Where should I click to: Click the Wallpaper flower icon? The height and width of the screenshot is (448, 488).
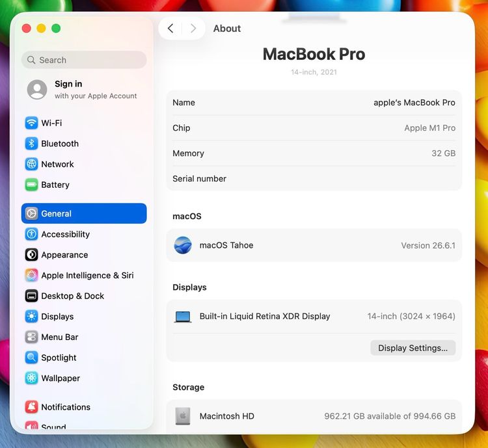31,378
